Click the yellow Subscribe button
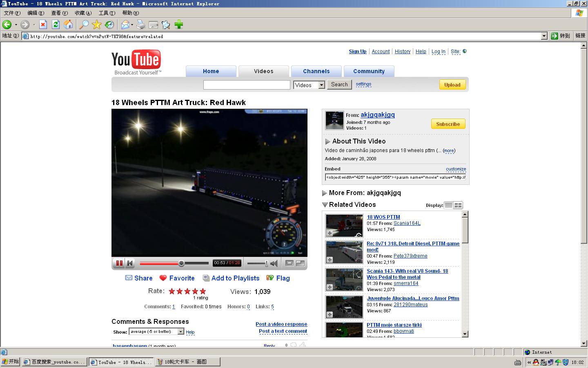 [448, 124]
